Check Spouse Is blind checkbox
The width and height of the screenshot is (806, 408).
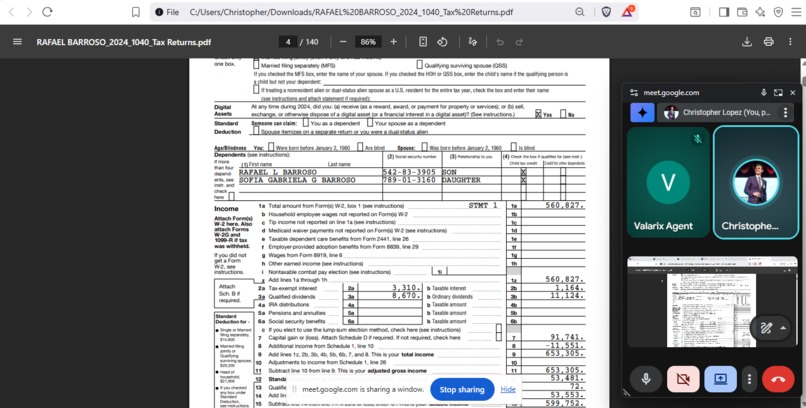click(514, 147)
